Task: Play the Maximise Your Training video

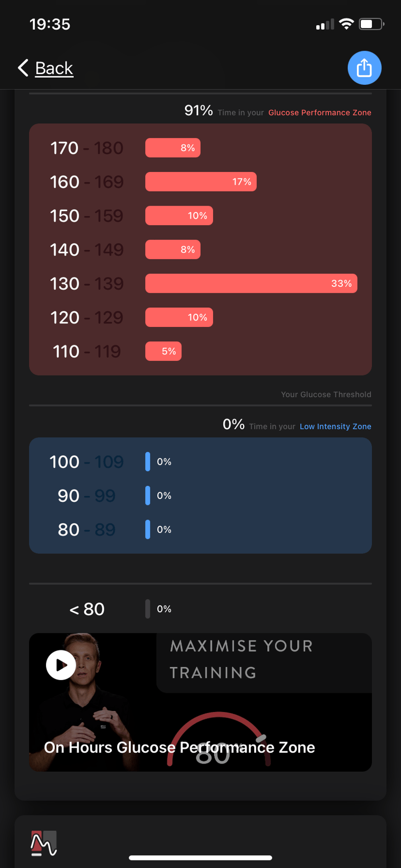Action: point(61,665)
